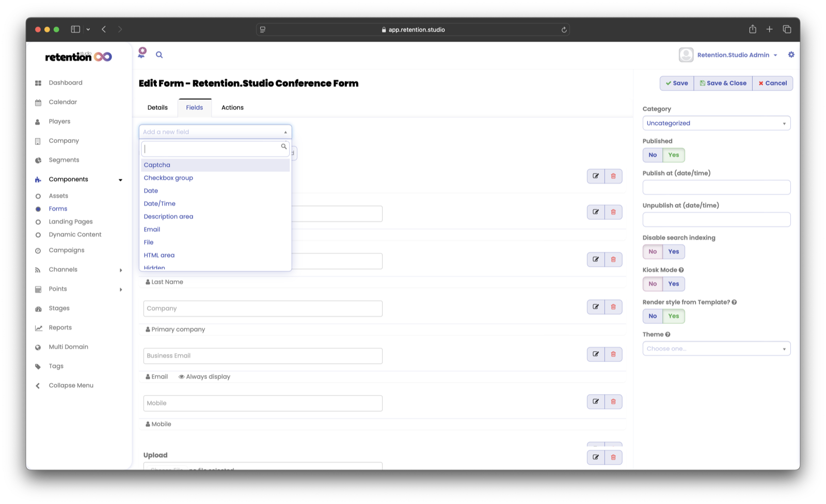Click the Segments pie chart icon
This screenshot has height=504, width=826.
tap(38, 160)
